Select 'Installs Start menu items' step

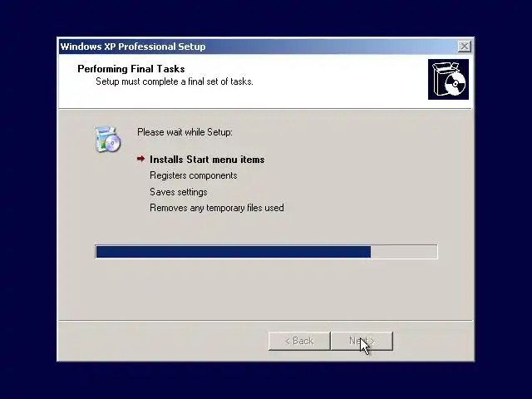tap(207, 160)
